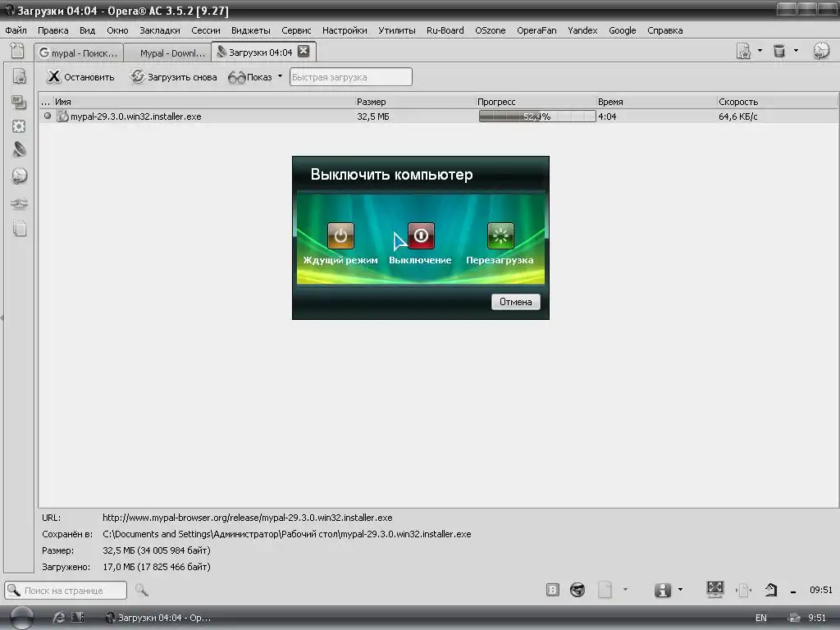Open the Настройки menu
840x630 pixels.
coord(345,30)
